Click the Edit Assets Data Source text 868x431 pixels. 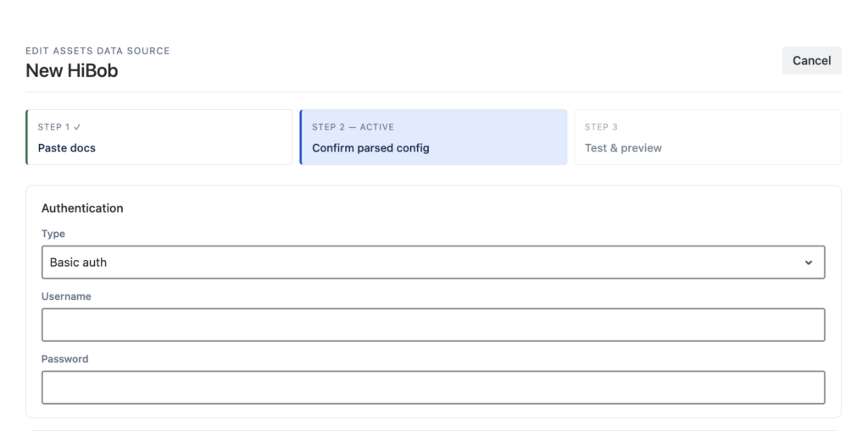tap(97, 51)
